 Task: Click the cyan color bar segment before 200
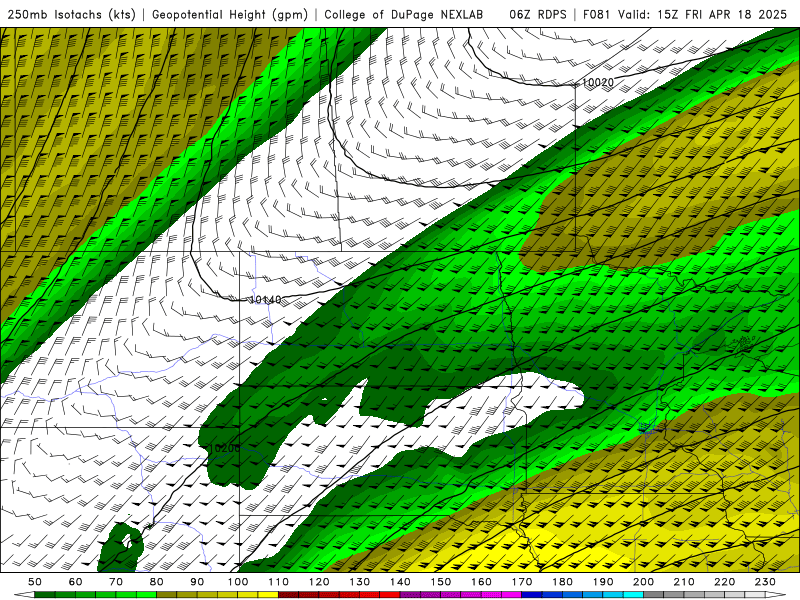[x=633, y=595]
